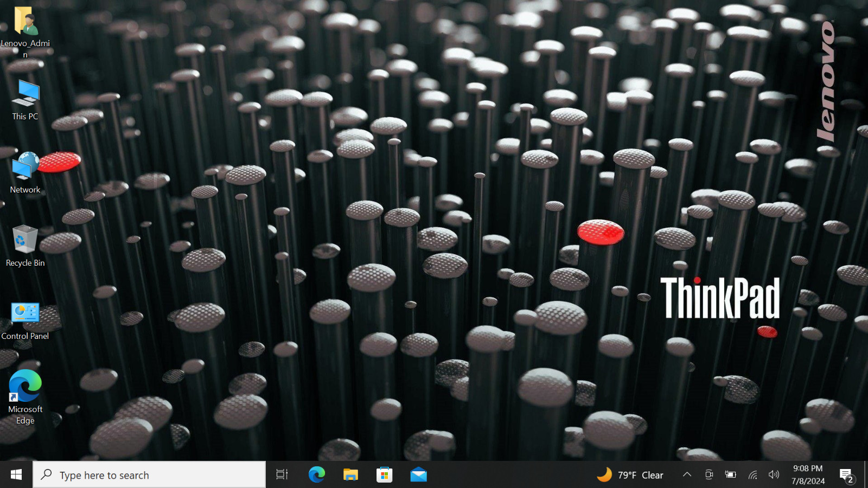This screenshot has width=868, height=488.
Task: Open the Mail app from the taskbar
Action: (x=419, y=475)
